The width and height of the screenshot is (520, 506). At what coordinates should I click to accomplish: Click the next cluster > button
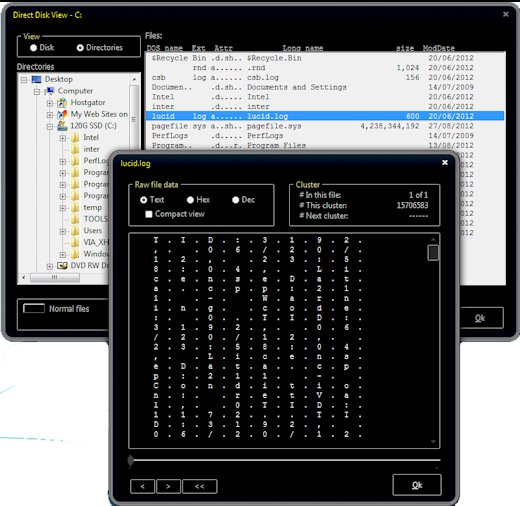pos(168,486)
